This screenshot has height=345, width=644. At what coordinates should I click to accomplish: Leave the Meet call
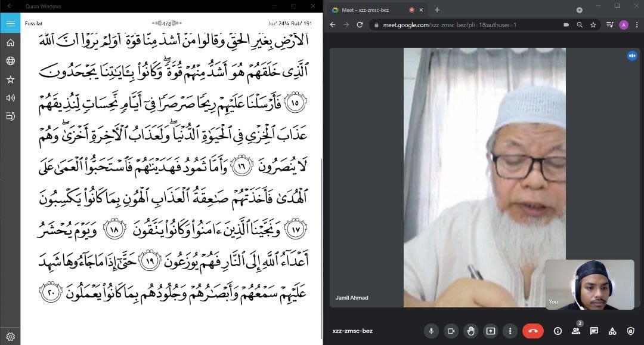click(x=533, y=331)
